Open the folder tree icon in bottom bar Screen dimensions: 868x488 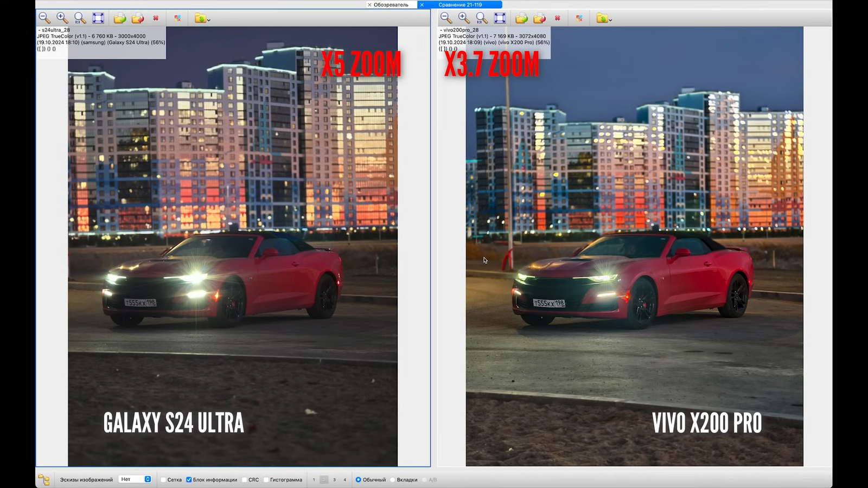[44, 479]
